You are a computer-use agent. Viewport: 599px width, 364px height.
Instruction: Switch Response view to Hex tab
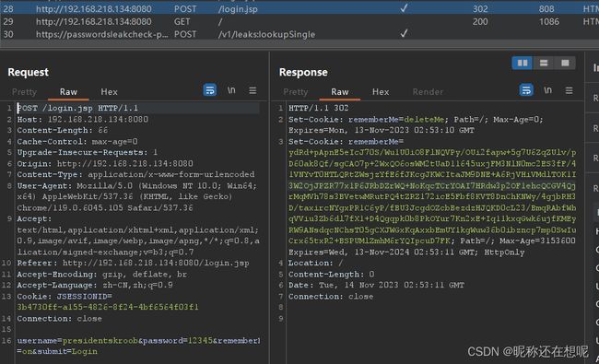[381, 92]
